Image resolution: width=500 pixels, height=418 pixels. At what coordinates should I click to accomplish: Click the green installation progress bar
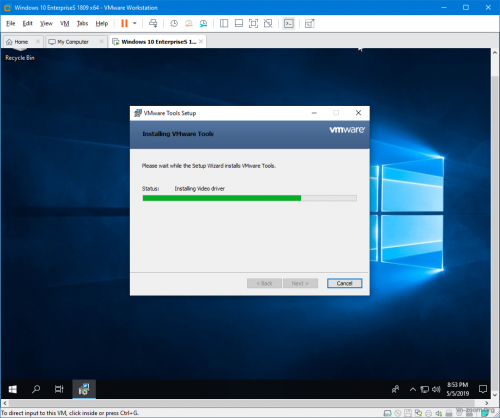[250, 198]
